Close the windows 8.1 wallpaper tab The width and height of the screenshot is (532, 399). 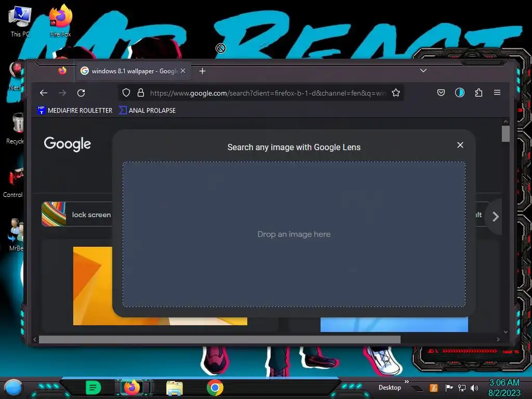[183, 71]
